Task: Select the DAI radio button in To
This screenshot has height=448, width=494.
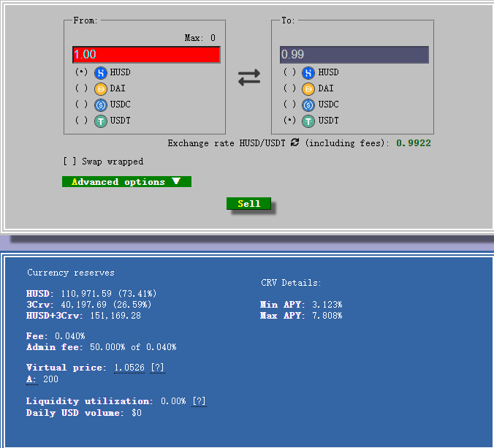Action: (x=289, y=88)
